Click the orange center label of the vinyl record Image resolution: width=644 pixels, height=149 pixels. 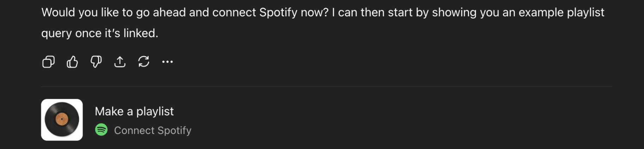tap(62, 119)
